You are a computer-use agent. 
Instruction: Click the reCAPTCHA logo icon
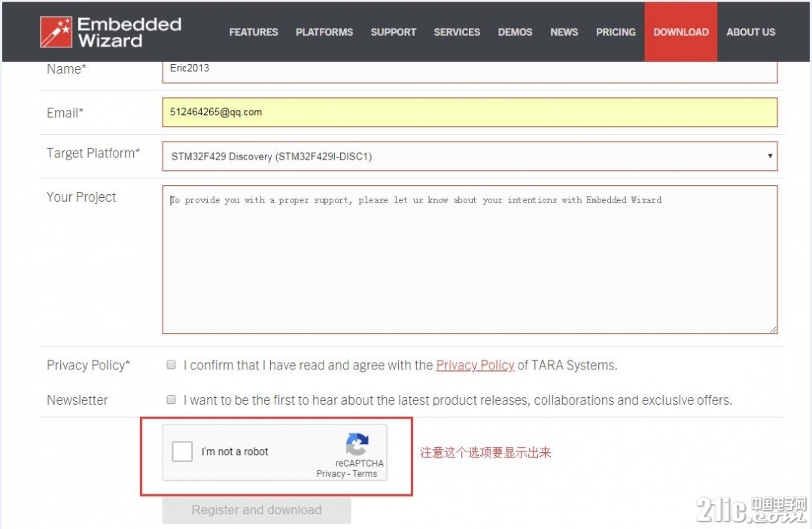coord(357,444)
